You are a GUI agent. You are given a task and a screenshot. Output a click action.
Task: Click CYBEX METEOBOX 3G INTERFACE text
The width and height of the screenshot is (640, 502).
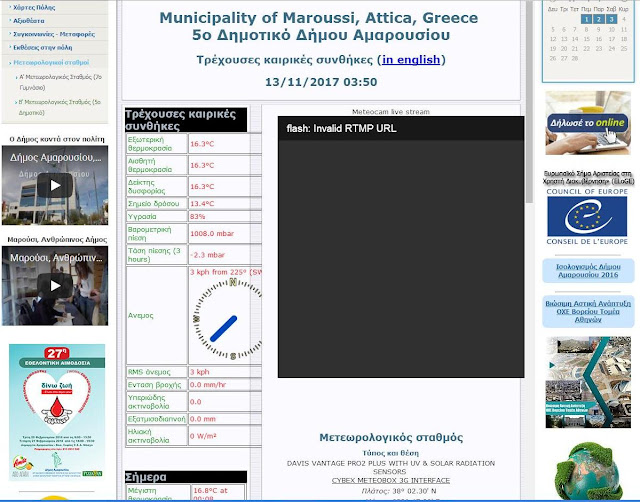[391, 480]
